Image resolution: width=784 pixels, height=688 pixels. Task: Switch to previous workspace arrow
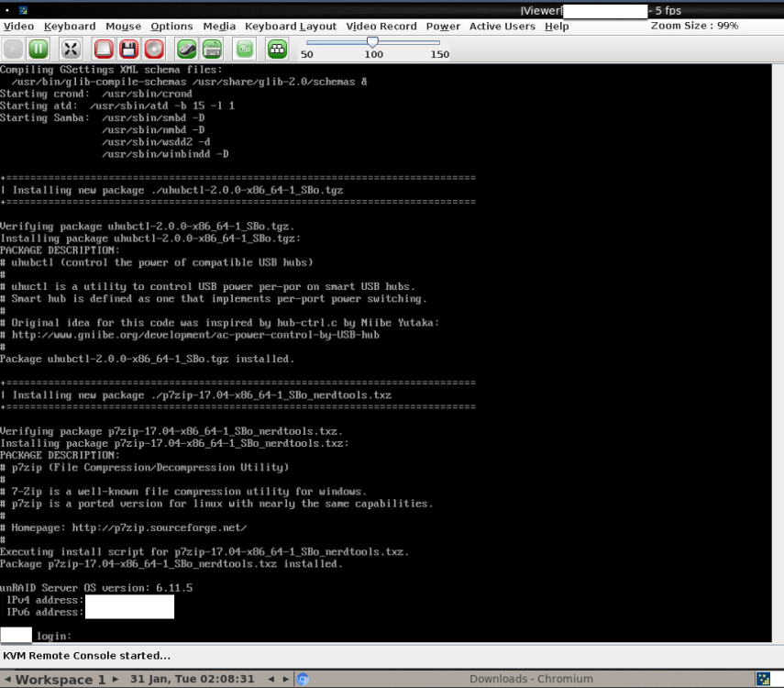[7, 679]
